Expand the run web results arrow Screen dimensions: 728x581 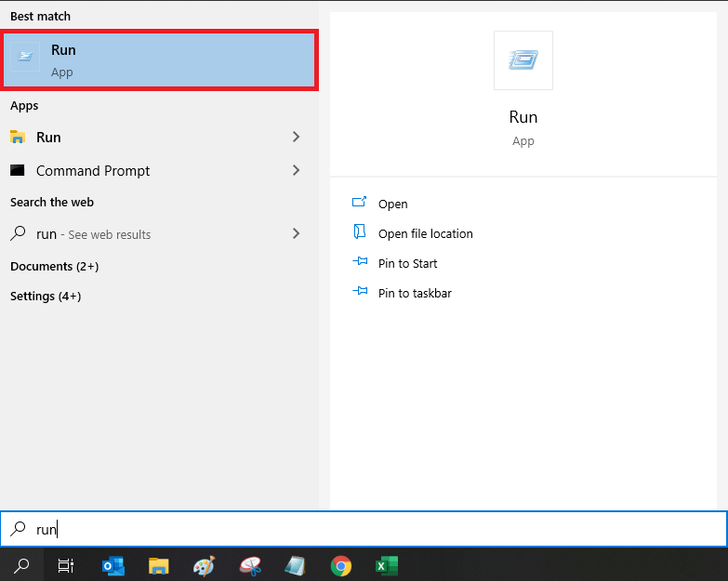coord(296,234)
